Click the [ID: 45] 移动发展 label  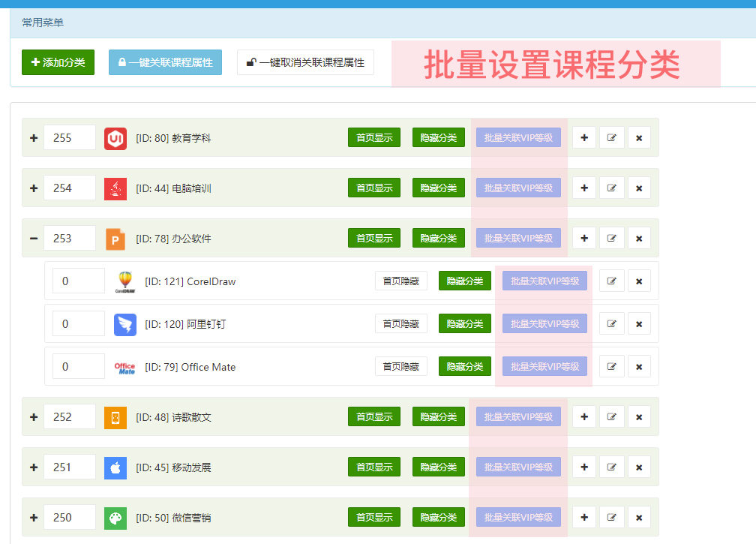point(173,467)
